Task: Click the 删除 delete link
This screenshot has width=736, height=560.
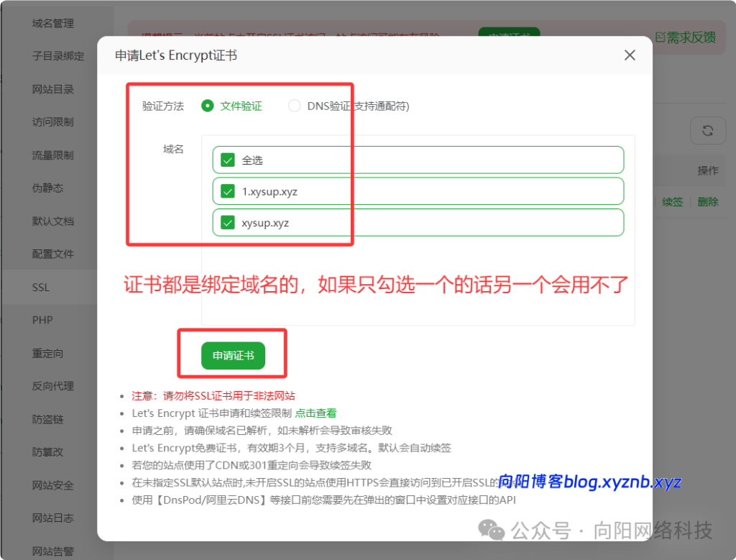Action: [707, 202]
